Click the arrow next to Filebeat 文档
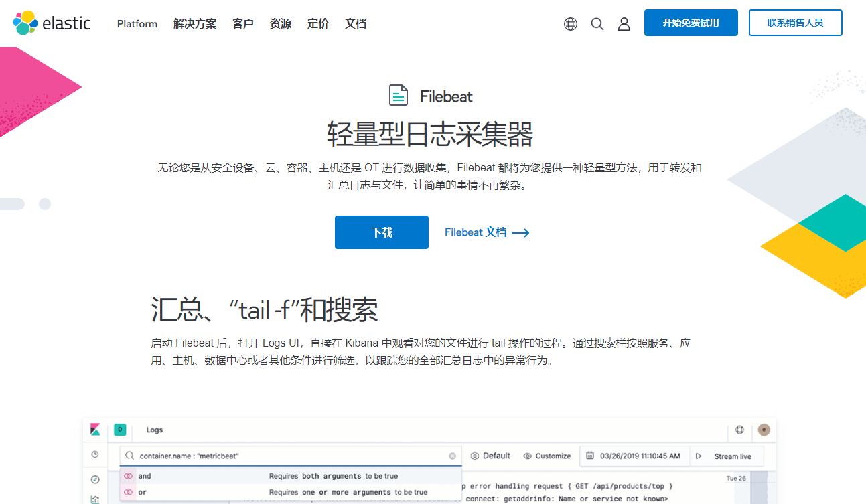The image size is (866, 504). pos(520,233)
